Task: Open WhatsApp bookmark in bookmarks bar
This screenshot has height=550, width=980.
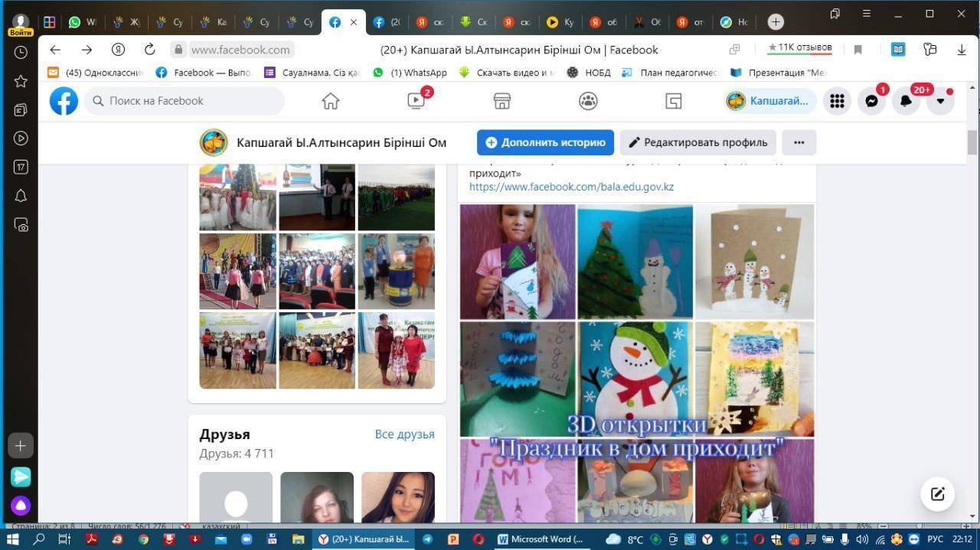Action: point(410,73)
